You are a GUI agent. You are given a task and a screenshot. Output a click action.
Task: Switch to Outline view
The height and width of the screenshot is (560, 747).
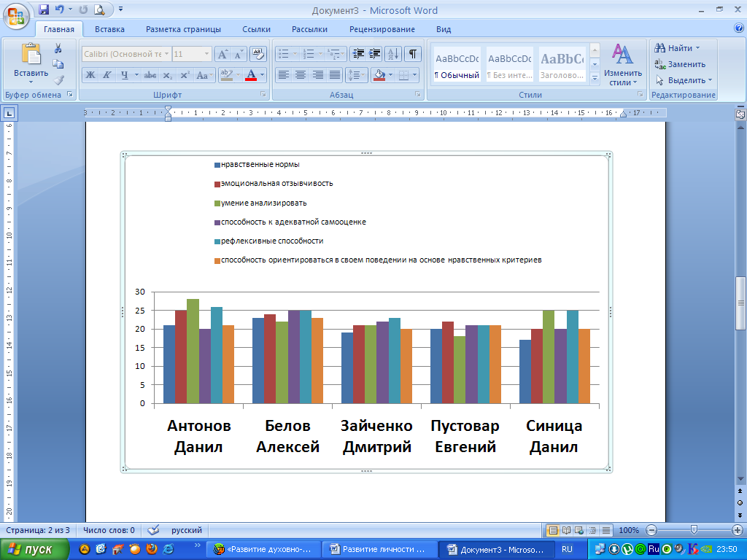(592, 530)
